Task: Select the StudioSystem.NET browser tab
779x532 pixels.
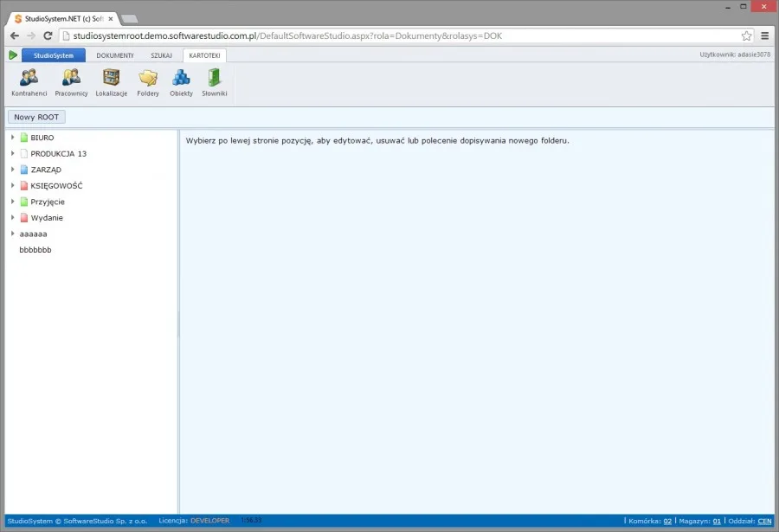Action: point(61,19)
